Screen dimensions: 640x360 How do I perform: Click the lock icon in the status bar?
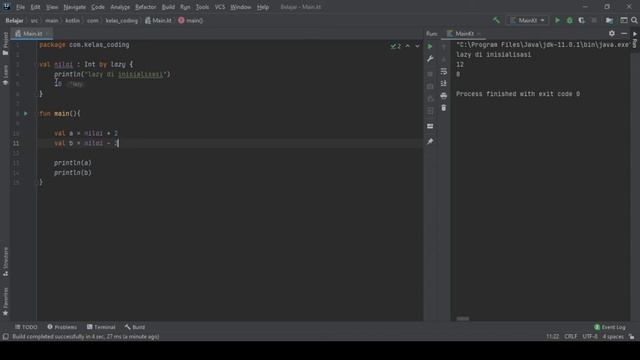(631, 337)
